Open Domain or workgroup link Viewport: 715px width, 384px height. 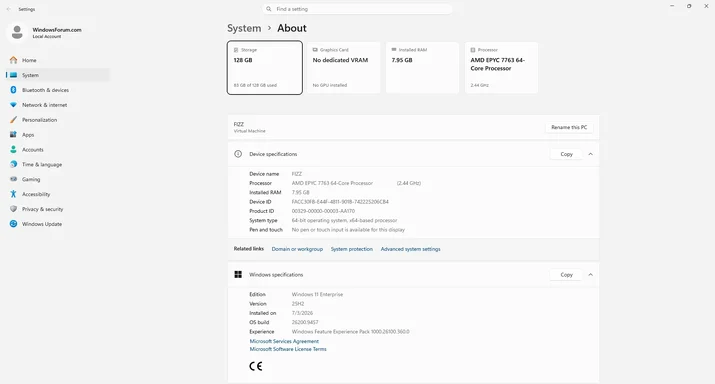tap(297, 249)
